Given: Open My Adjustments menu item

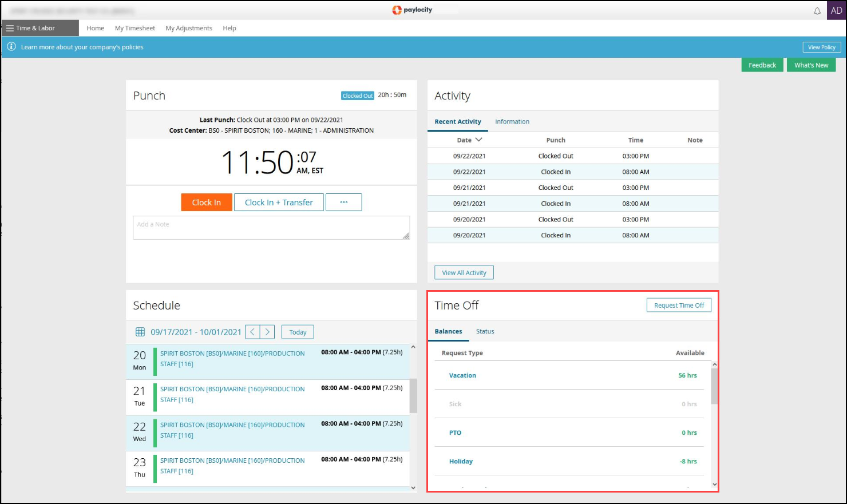Looking at the screenshot, I should pos(189,28).
